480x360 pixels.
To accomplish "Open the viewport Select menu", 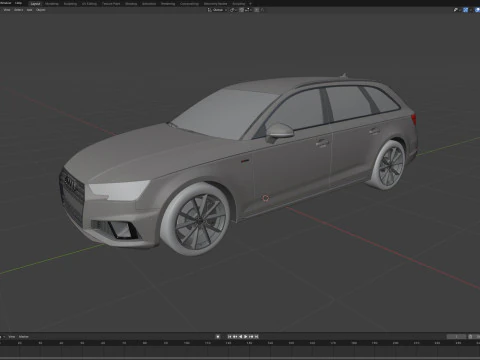I will pyautogui.click(x=18, y=10).
